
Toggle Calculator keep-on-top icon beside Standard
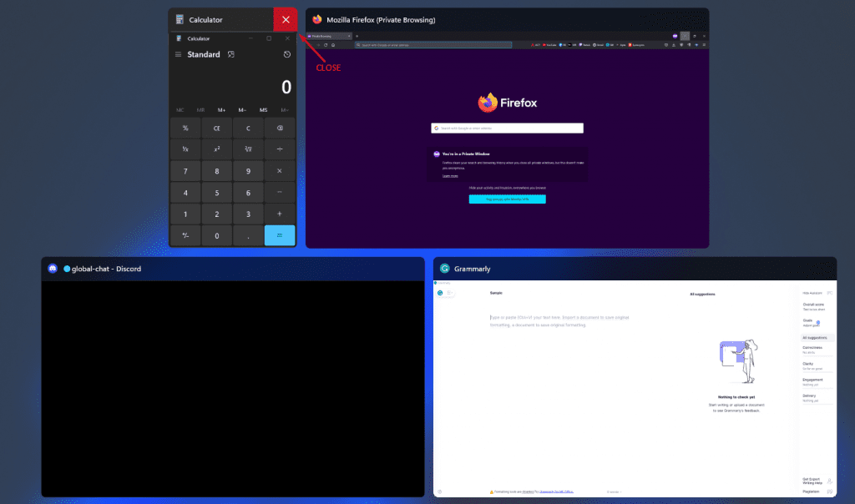coord(231,55)
